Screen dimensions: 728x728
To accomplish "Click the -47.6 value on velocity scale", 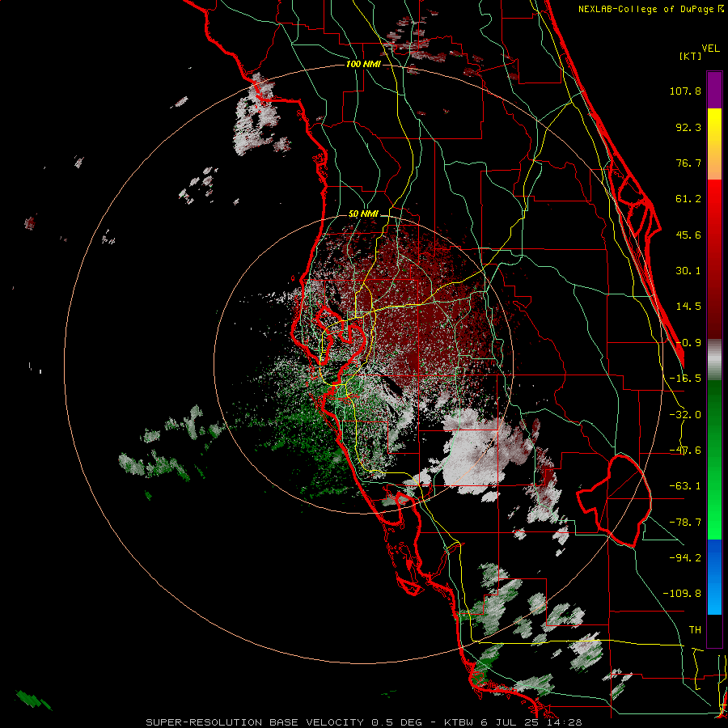I will tap(685, 451).
